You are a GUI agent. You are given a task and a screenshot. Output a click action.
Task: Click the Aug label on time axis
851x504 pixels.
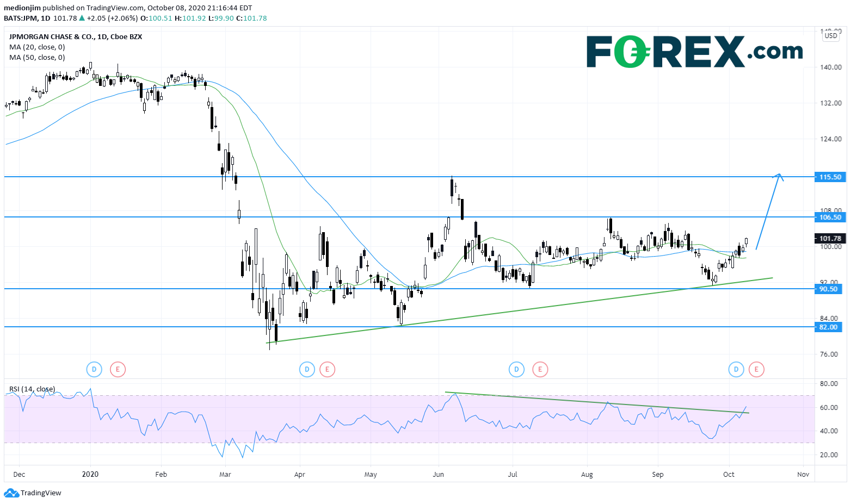pyautogui.click(x=587, y=475)
